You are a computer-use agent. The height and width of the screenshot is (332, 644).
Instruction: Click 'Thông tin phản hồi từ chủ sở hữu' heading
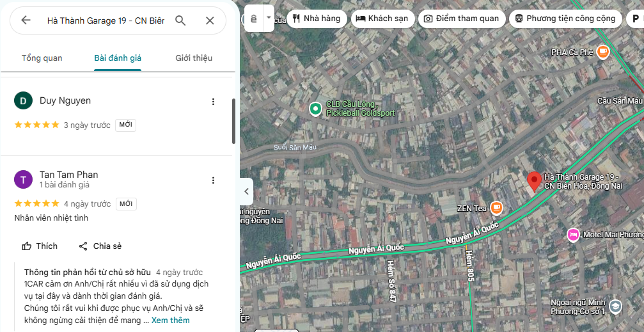[88, 273]
